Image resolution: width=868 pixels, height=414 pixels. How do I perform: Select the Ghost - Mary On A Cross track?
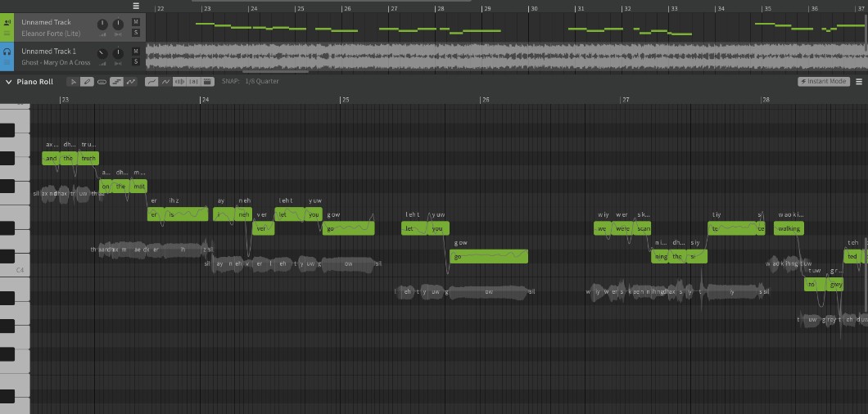tap(56, 62)
